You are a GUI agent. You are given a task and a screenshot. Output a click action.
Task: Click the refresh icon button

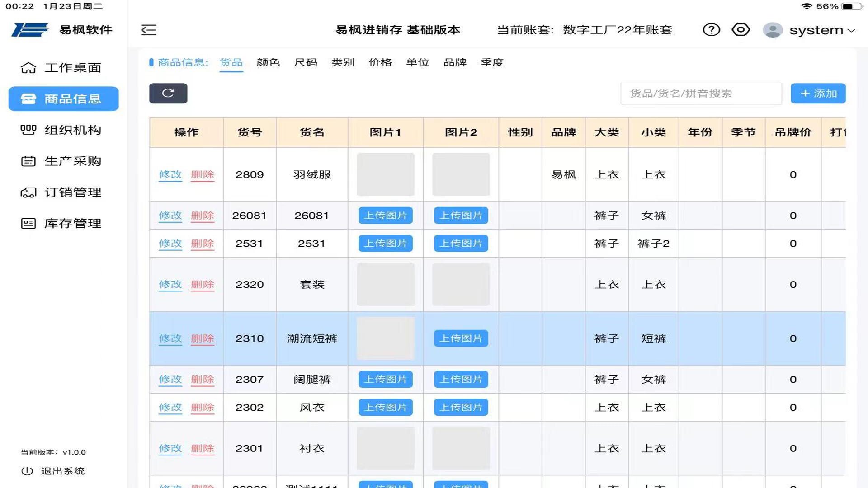coord(168,93)
